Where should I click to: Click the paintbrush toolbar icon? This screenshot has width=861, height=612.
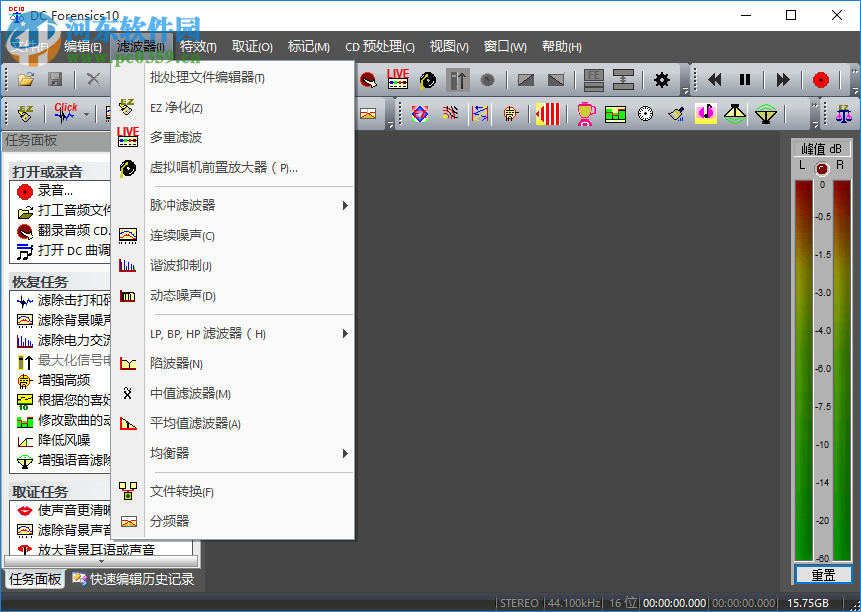click(676, 114)
